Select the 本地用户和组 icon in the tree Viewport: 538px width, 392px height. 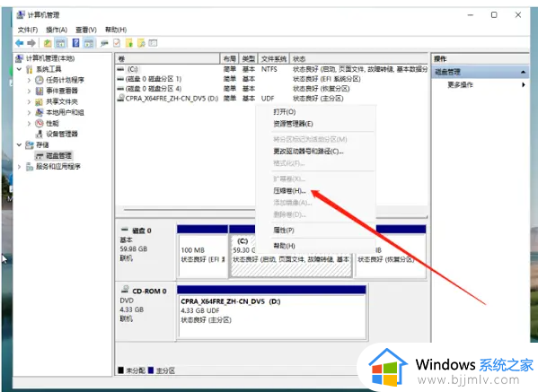click(x=40, y=112)
